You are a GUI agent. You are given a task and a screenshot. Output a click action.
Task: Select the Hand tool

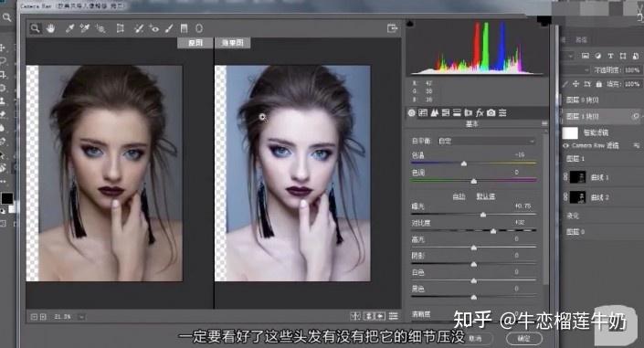coord(50,28)
